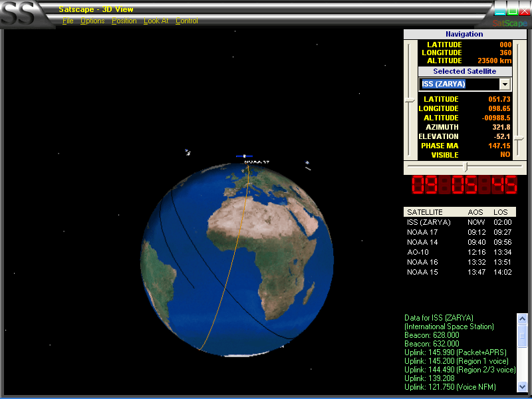Select NOAA 15 in the pass table
Image resolution: width=532 pixels, height=399 pixels.
point(422,272)
